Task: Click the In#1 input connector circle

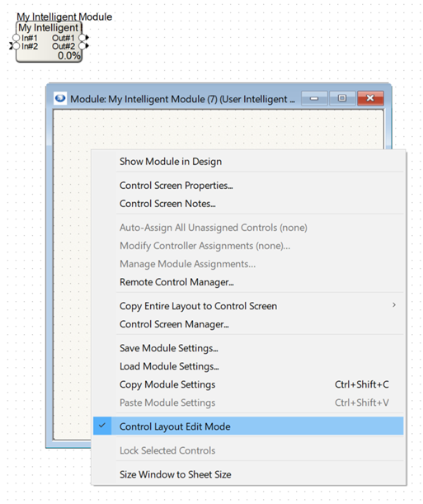Action: coord(16,38)
